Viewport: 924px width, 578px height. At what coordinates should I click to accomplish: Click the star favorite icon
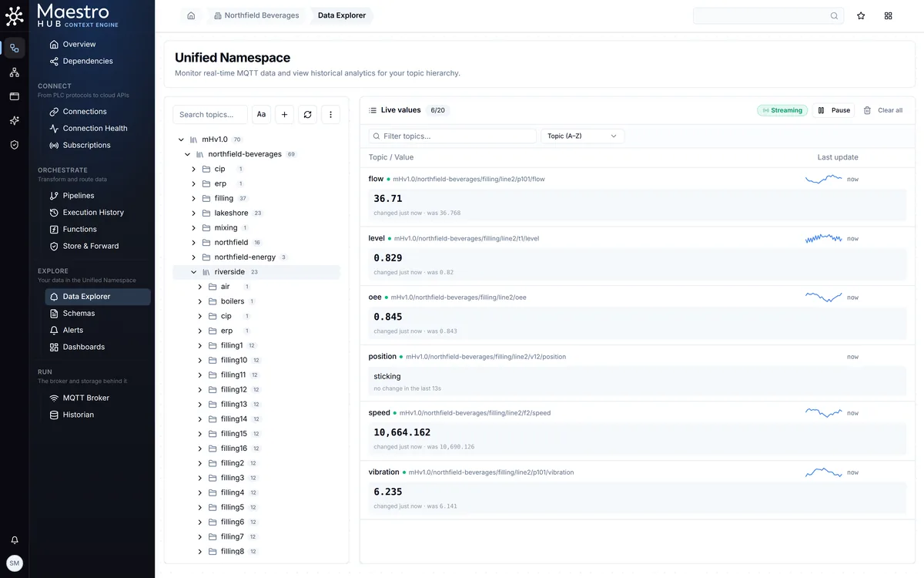click(861, 15)
